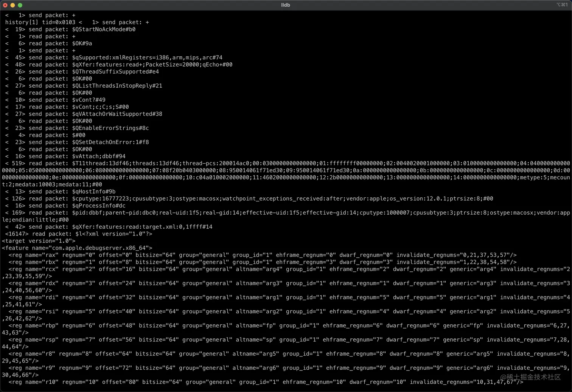Viewport: 572px width, 392px height.
Task: Click the reg name="rdx" line
Action: click(286, 287)
